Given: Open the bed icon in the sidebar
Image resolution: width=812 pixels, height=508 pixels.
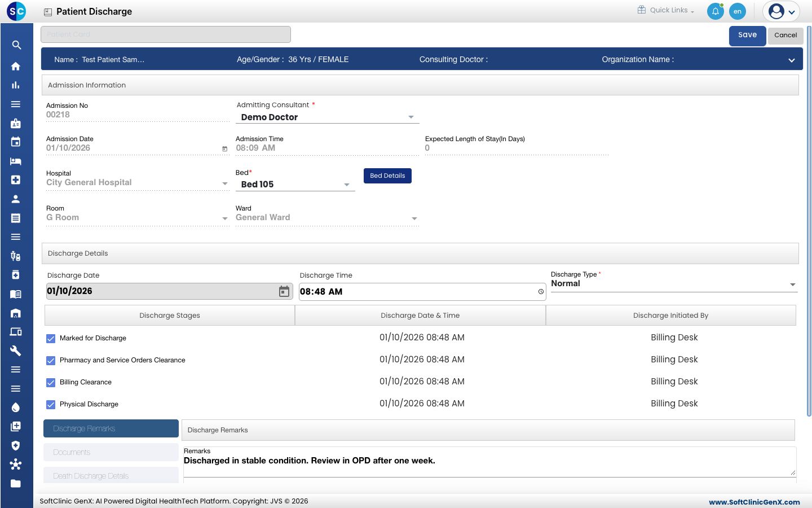Looking at the screenshot, I should pos(16,161).
